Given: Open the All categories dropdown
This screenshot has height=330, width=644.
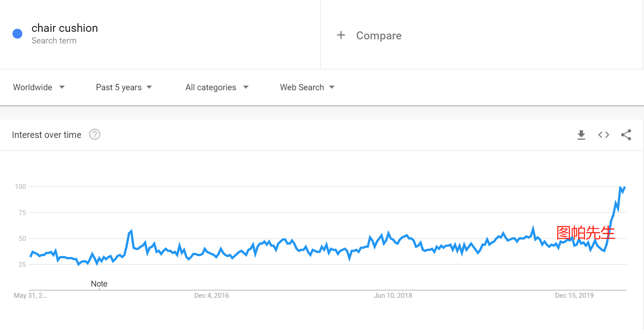Looking at the screenshot, I should click(x=217, y=87).
